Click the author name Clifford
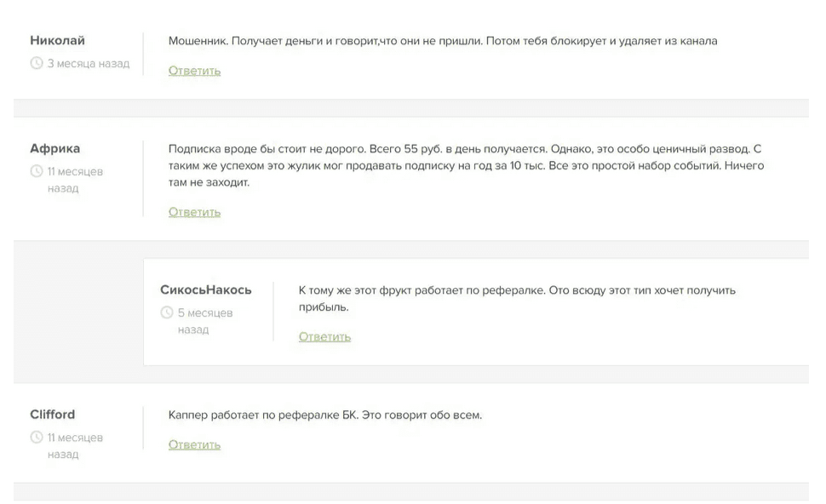 pos(53,415)
